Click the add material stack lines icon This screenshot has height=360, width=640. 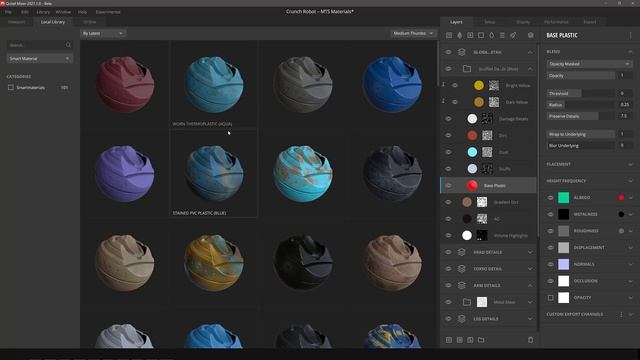502,36
